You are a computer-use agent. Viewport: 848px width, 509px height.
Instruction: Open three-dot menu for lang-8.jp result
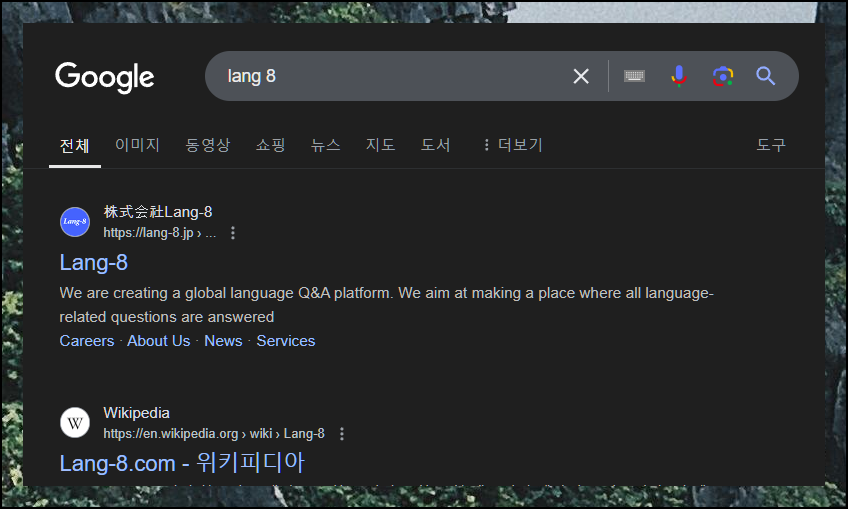[233, 233]
